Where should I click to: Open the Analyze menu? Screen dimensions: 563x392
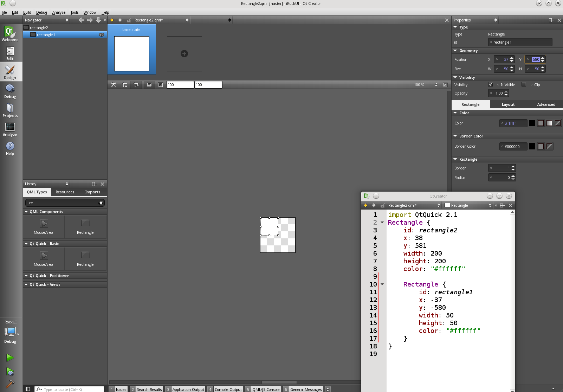coord(59,12)
